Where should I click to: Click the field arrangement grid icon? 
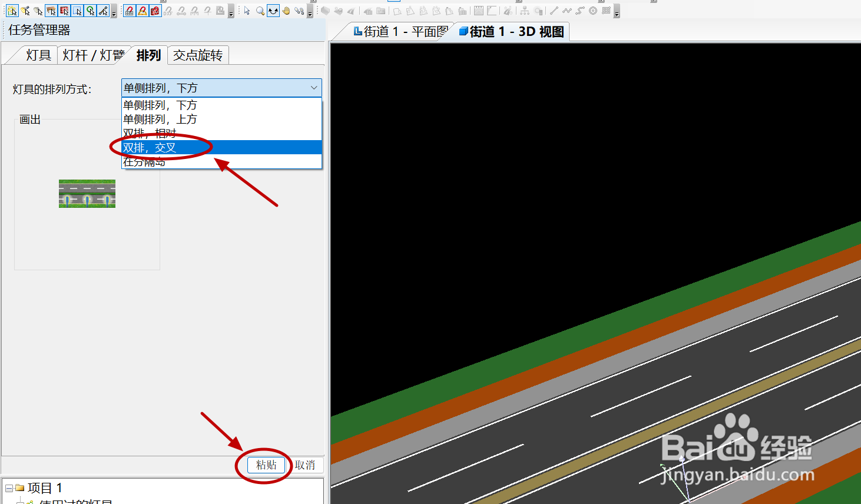point(606,11)
